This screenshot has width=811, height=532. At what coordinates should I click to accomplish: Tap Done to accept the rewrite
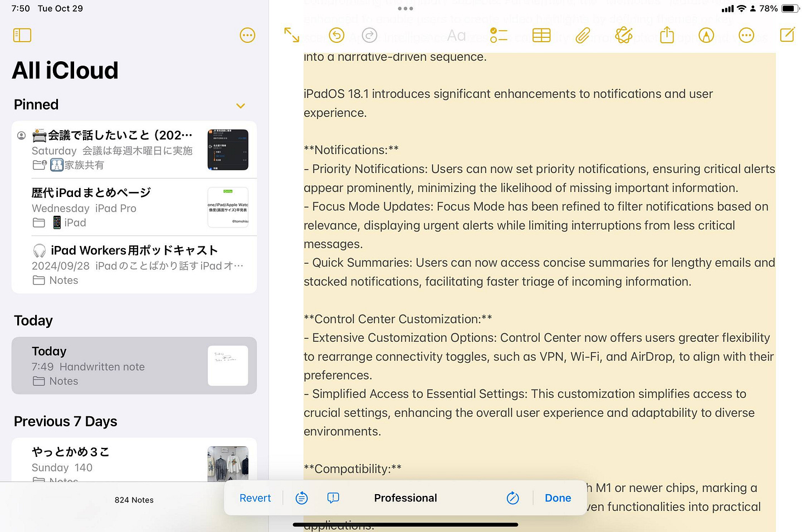558,498
